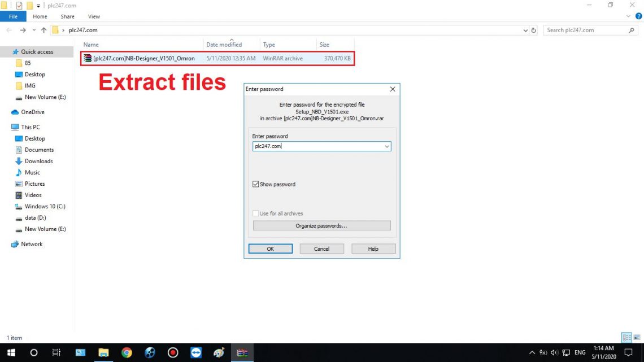The image size is (644, 362).
Task: Click the Refresh icon in address bar
Action: (533, 30)
